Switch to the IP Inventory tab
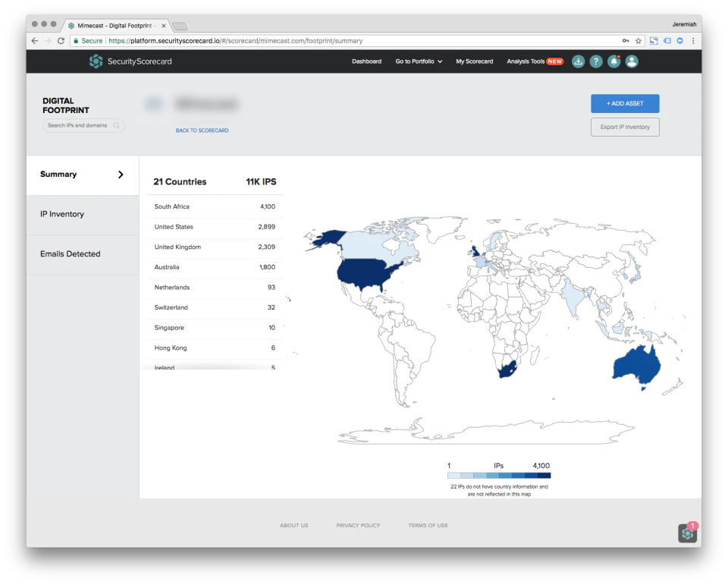728x585 pixels. click(61, 214)
